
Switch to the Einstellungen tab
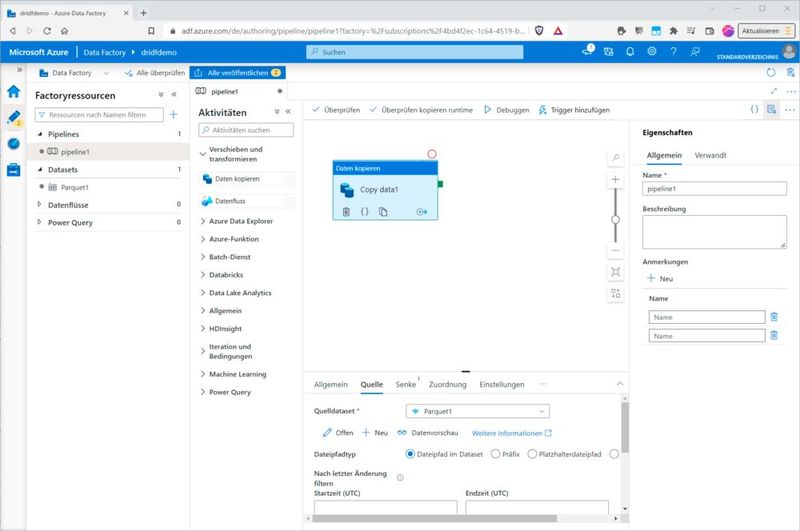pyautogui.click(x=502, y=384)
